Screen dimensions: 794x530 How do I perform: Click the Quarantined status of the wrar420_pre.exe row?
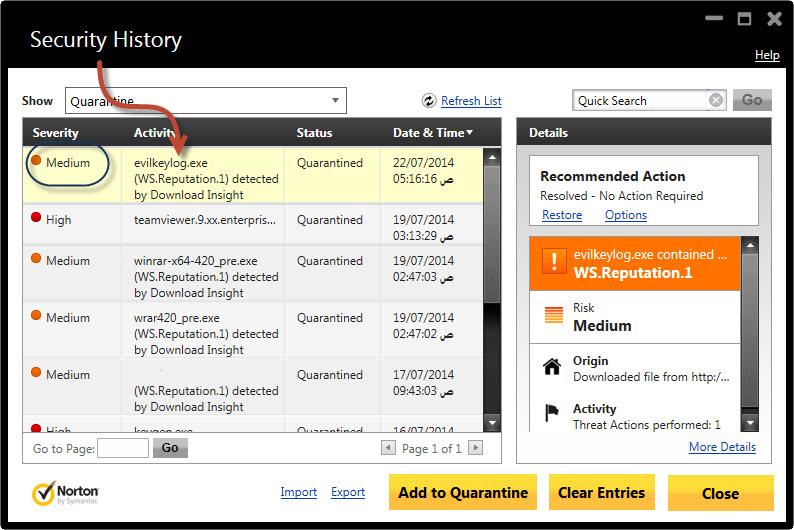pyautogui.click(x=330, y=317)
